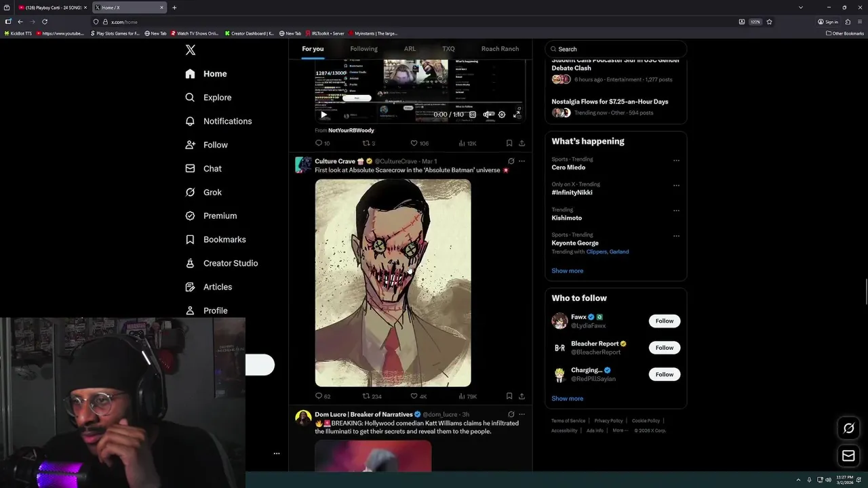Click Grok icon on Dom Lucre post
Viewport: 868px width, 488px height.
click(x=511, y=414)
